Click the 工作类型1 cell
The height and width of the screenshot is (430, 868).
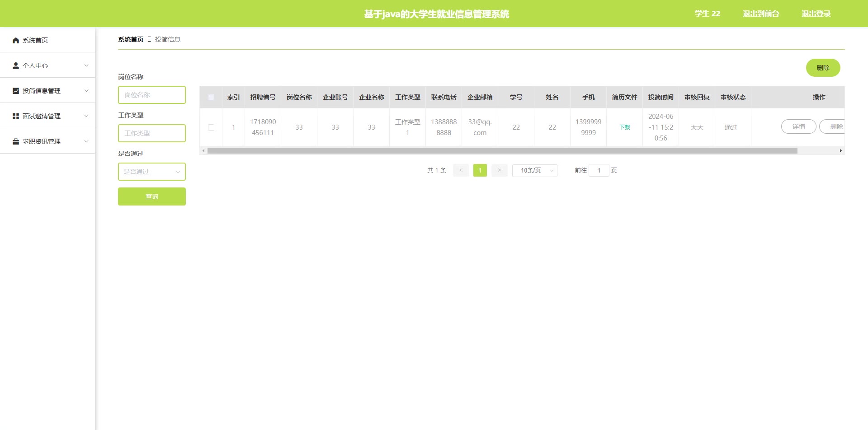tap(408, 127)
